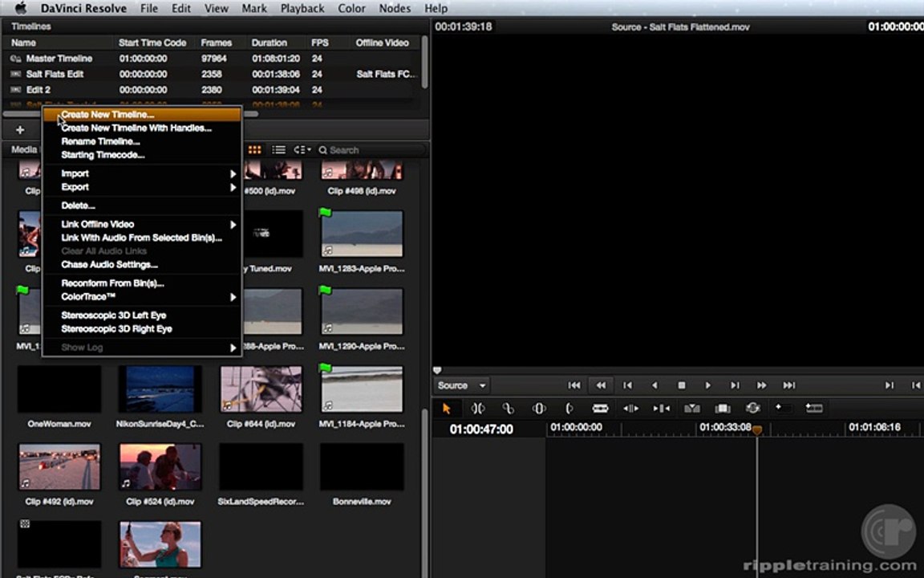Jump to last frame in viewer
The image size is (924, 578).
click(789, 385)
